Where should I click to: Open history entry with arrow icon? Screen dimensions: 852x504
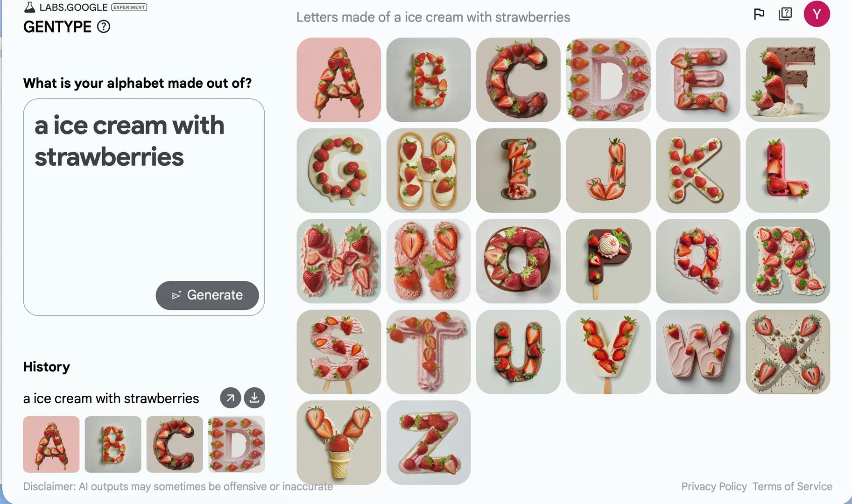[230, 398]
